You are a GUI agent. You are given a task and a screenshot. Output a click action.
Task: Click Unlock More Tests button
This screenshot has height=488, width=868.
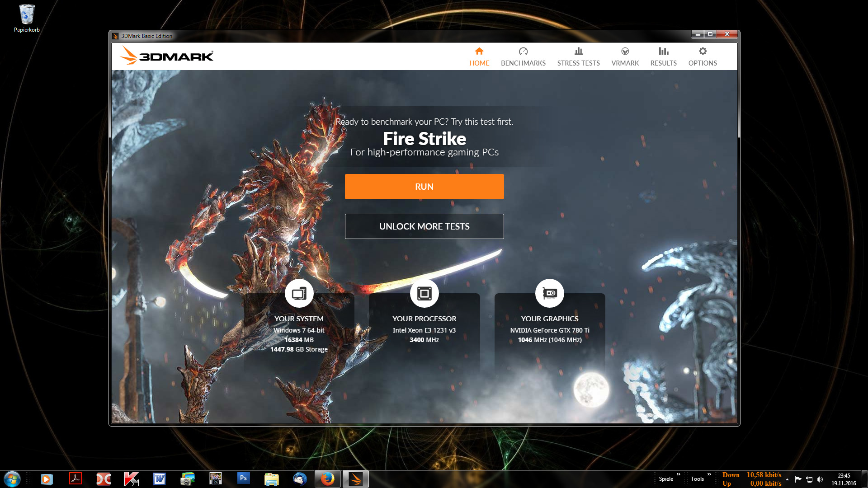point(424,226)
